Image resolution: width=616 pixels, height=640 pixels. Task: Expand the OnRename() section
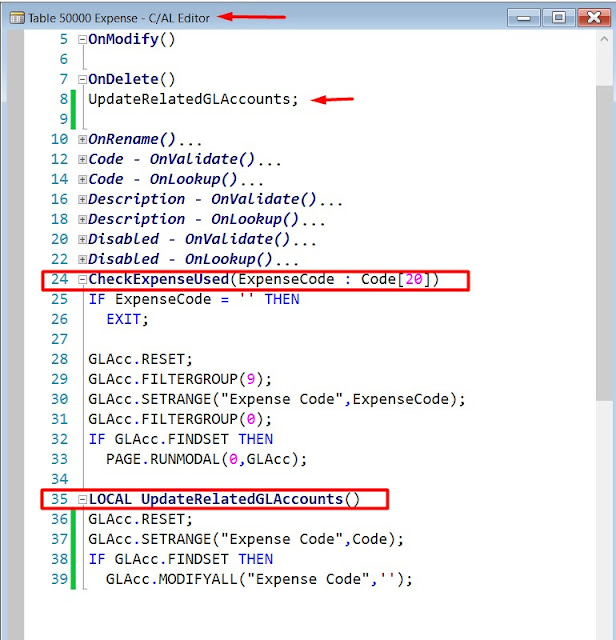click(82, 140)
